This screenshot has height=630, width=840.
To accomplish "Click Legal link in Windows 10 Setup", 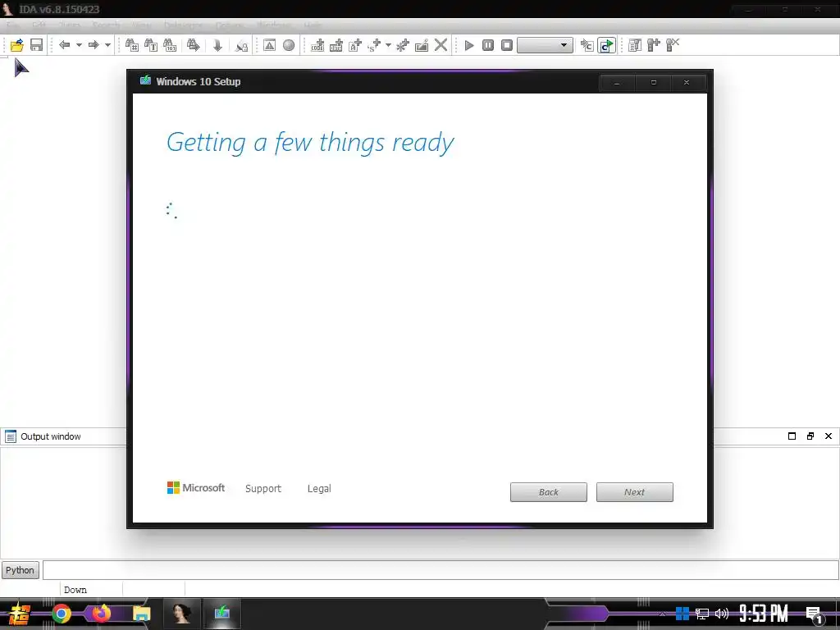I will (x=319, y=489).
